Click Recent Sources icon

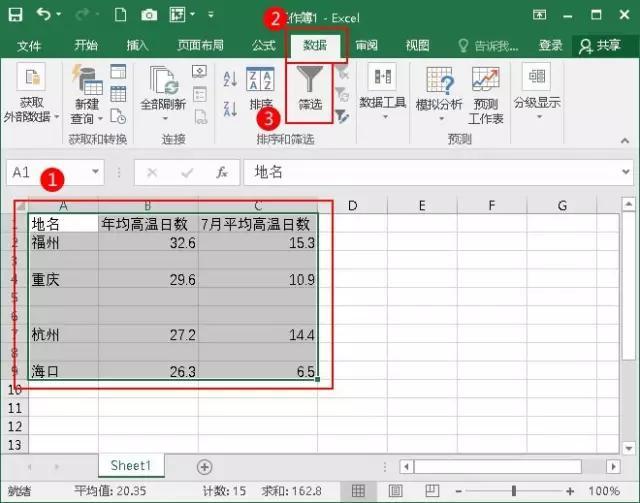click(x=118, y=116)
